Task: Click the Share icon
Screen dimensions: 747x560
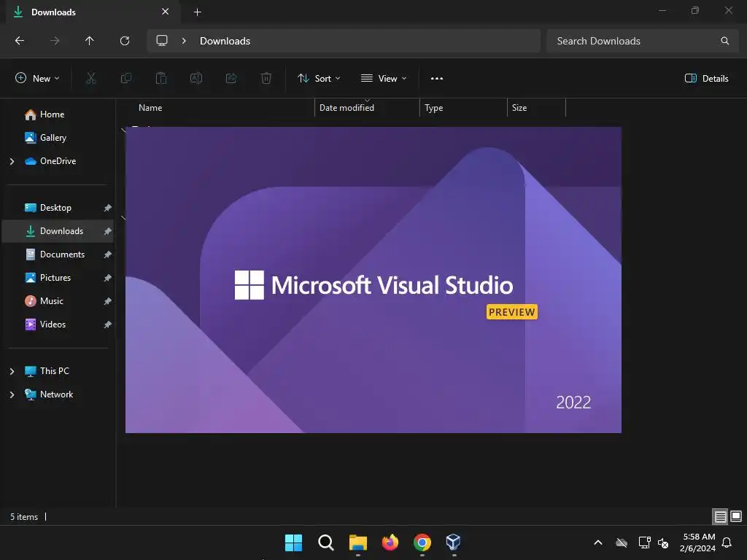Action: pyautogui.click(x=231, y=78)
